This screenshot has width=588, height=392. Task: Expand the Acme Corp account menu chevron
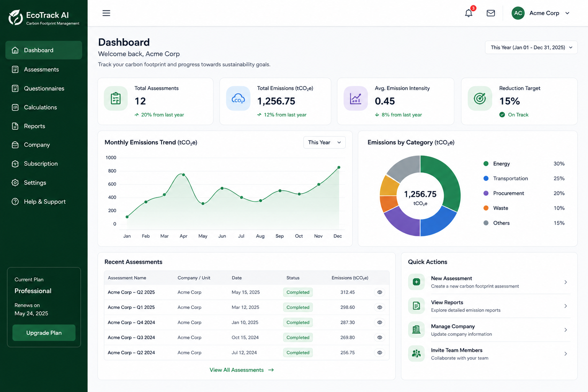(567, 13)
